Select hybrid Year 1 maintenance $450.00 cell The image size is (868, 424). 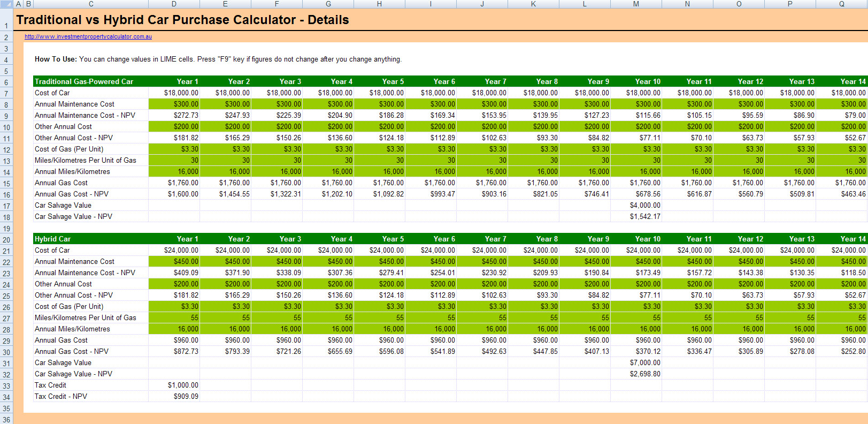[x=174, y=261]
